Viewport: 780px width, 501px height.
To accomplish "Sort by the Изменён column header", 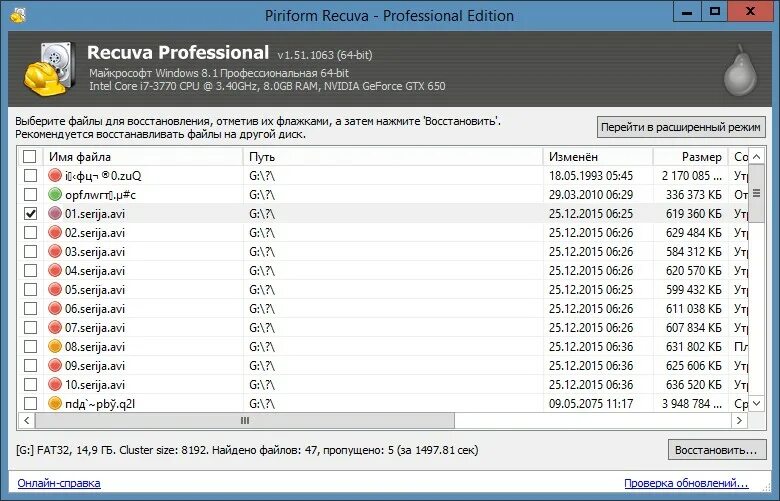I will click(598, 157).
